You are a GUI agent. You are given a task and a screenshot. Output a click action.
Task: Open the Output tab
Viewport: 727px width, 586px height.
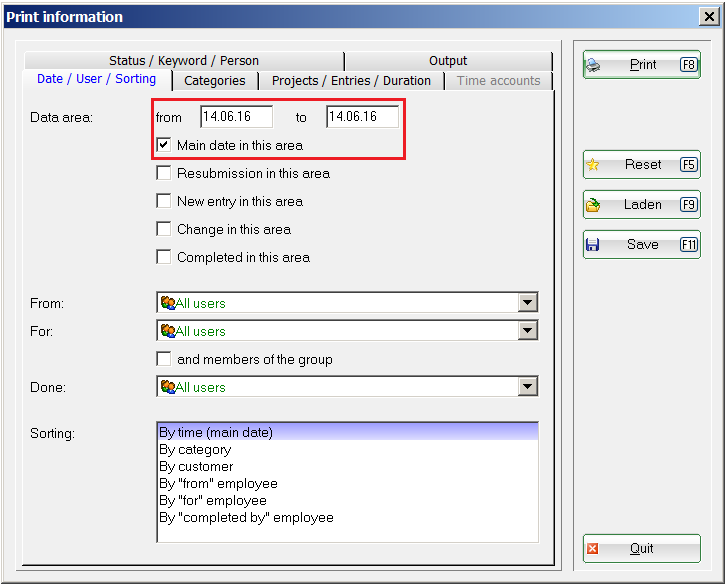pyautogui.click(x=448, y=61)
